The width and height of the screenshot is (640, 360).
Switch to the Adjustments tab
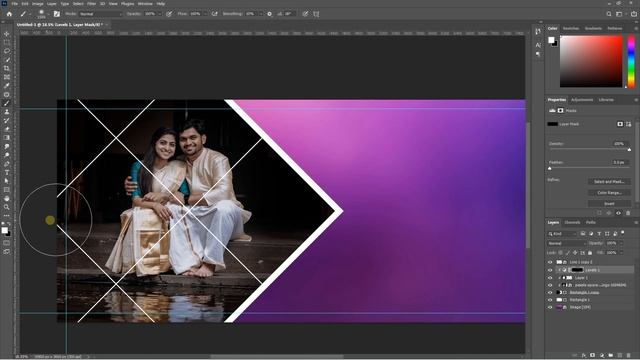click(582, 100)
